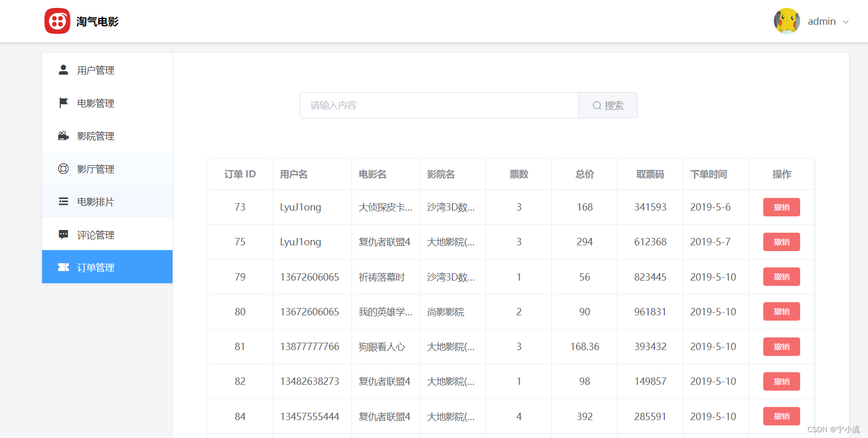Click username 13457555444
This screenshot has height=438, width=868.
(309, 416)
